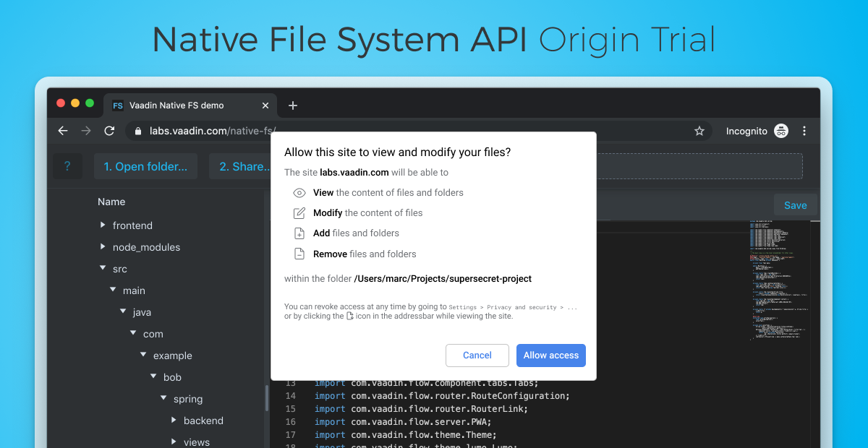The height and width of the screenshot is (448, 868).
Task: Collapse the java folder arrow
Action: (x=123, y=312)
